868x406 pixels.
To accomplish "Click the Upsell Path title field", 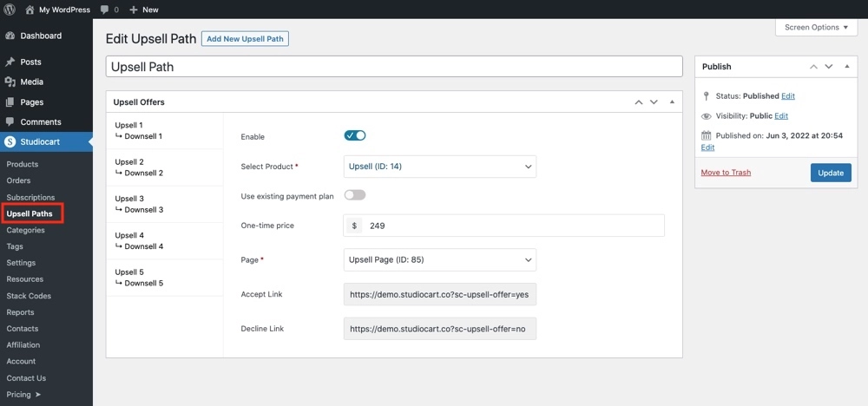I will (394, 67).
